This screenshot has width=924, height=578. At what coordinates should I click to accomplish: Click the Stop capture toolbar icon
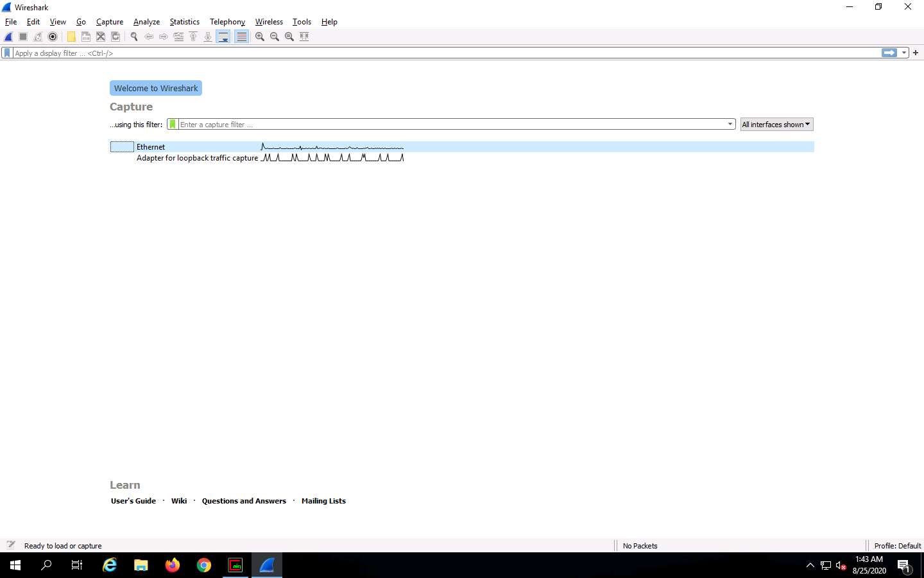pyautogui.click(x=23, y=37)
